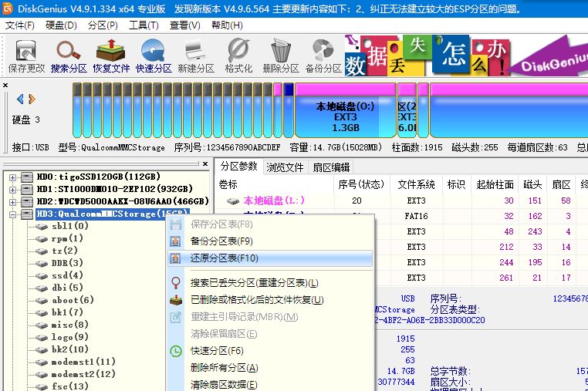Screen dimensions: 588x391
Task: Choose 还原分区表(F10) from context menu
Action: pos(270,258)
